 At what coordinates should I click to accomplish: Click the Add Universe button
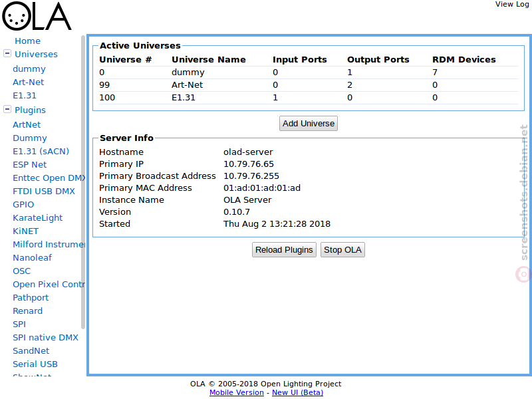[x=309, y=124]
